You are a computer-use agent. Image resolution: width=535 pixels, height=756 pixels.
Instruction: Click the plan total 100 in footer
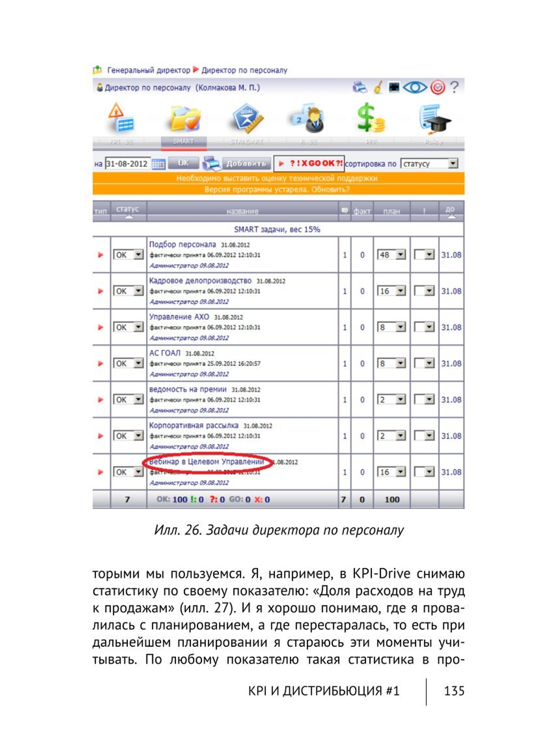pyautogui.click(x=392, y=499)
